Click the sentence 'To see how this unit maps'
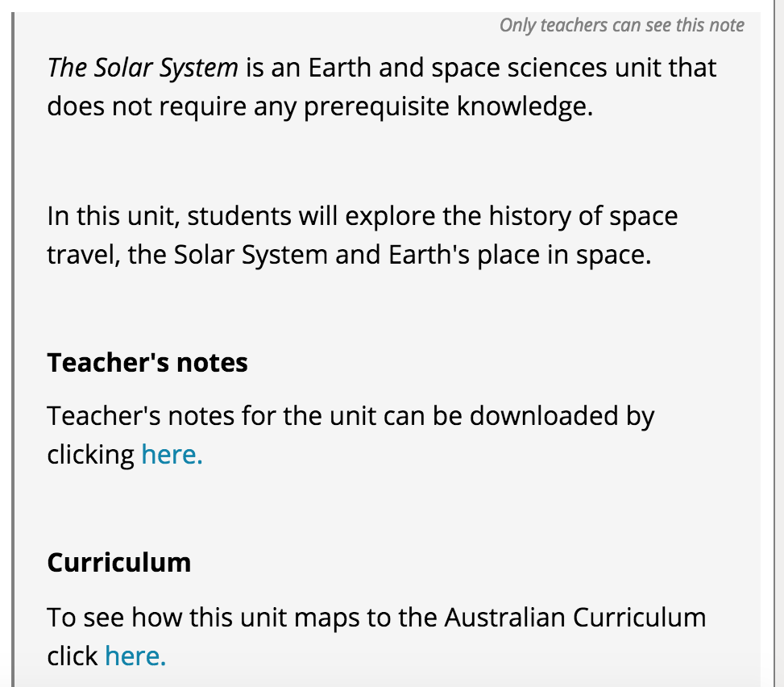Viewport: 784px width, 687px height. coord(376,636)
